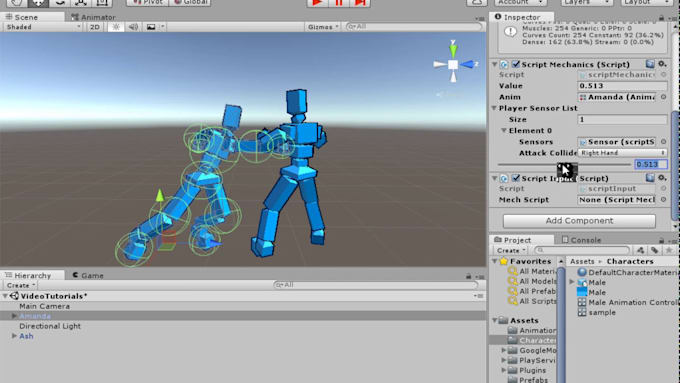
Task: Toggle scene lighting sun icon
Action: [116, 27]
